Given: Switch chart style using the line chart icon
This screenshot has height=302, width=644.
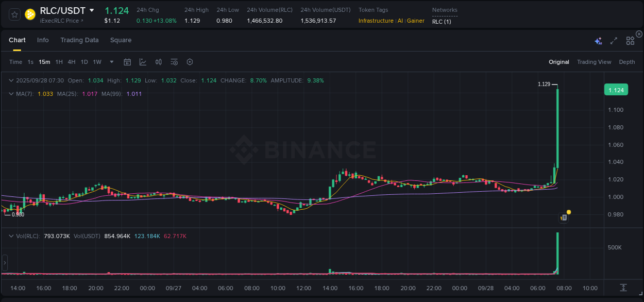Looking at the screenshot, I should (x=143, y=61).
